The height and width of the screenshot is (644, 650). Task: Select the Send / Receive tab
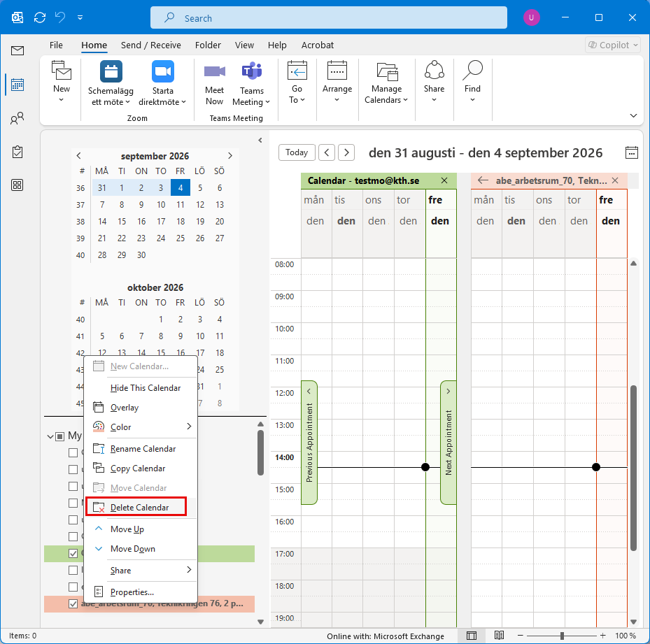151,45
